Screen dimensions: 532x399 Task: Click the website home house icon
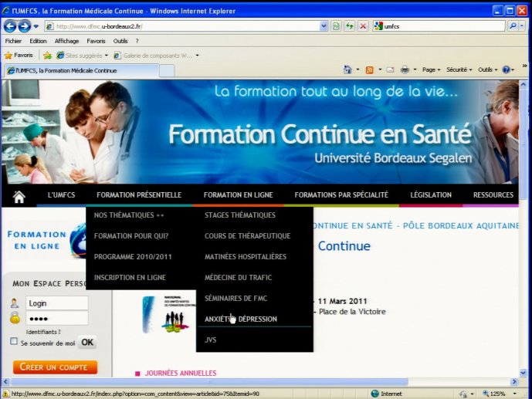[x=19, y=196]
